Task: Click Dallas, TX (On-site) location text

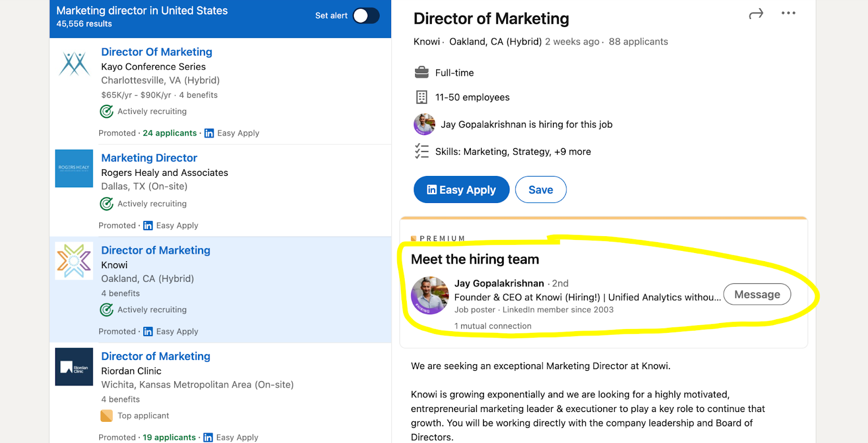Action: pos(144,186)
